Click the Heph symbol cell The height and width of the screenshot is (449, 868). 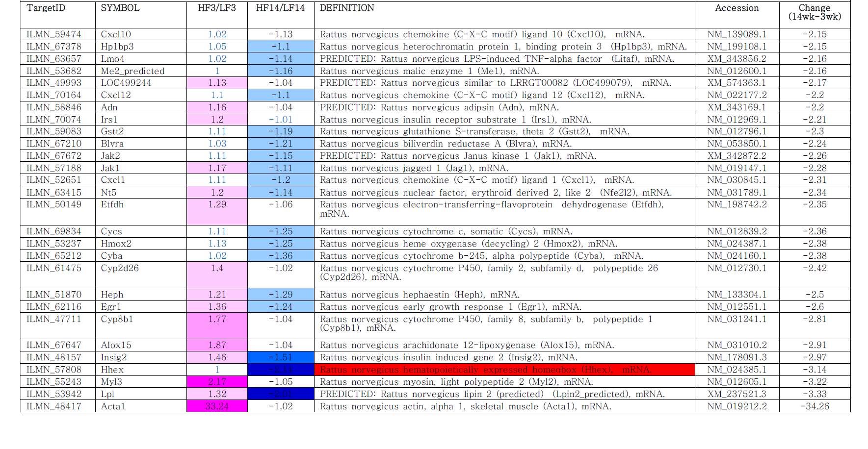pyautogui.click(x=141, y=295)
